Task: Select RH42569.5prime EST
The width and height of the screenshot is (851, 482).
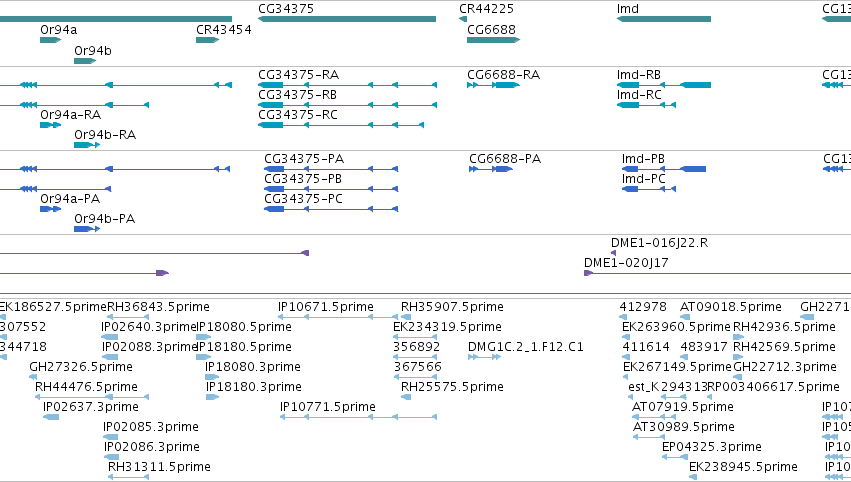Action: (738, 357)
